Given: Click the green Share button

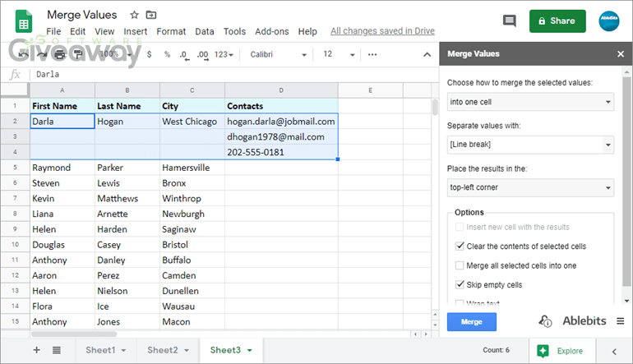Looking at the screenshot, I should [557, 21].
